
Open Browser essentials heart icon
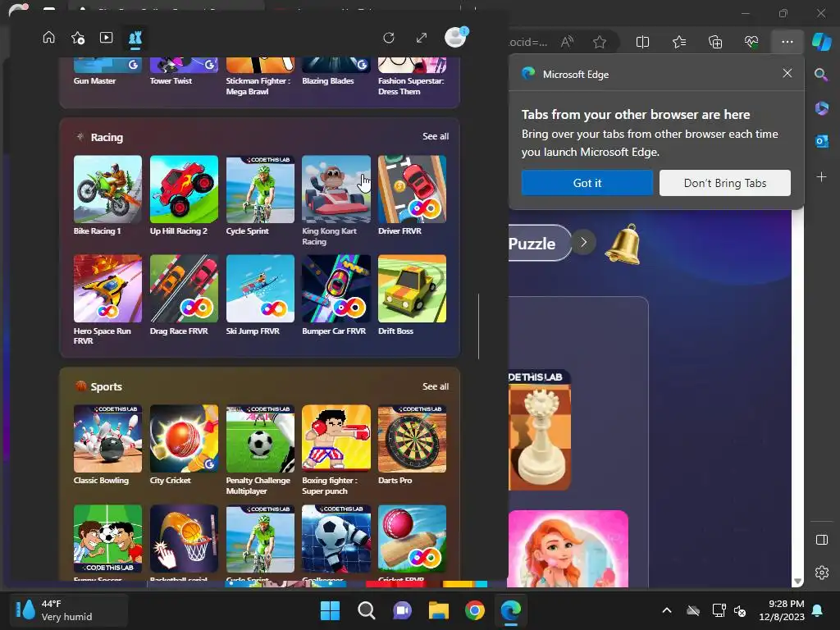coord(751,42)
